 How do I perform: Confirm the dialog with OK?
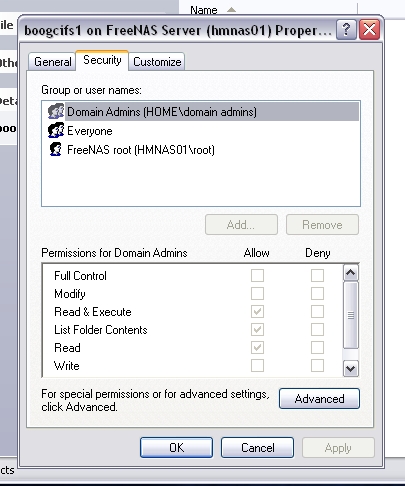tap(176, 448)
